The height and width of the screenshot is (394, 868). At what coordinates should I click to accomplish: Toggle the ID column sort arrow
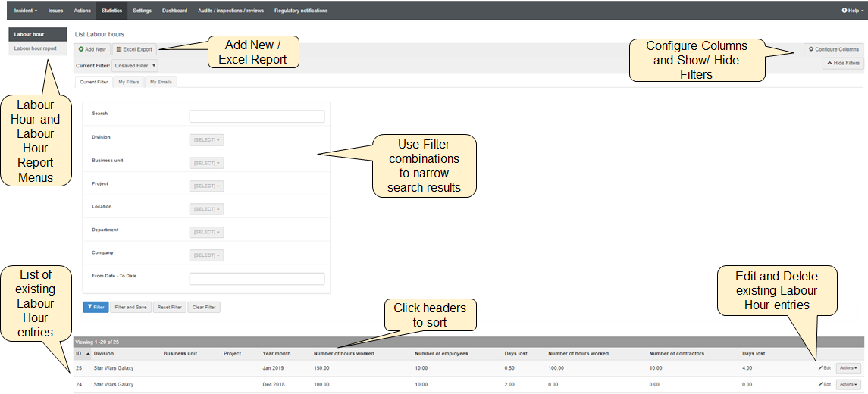point(87,353)
